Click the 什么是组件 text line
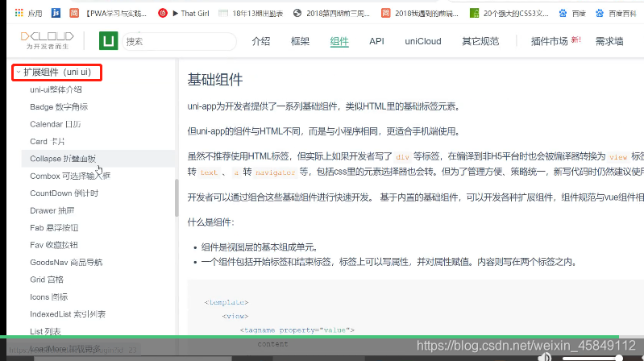The width and height of the screenshot is (644, 361). (210, 222)
